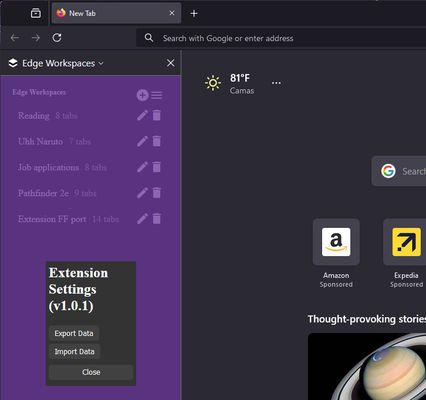
Task: Open the Reading workspace
Action: point(48,116)
